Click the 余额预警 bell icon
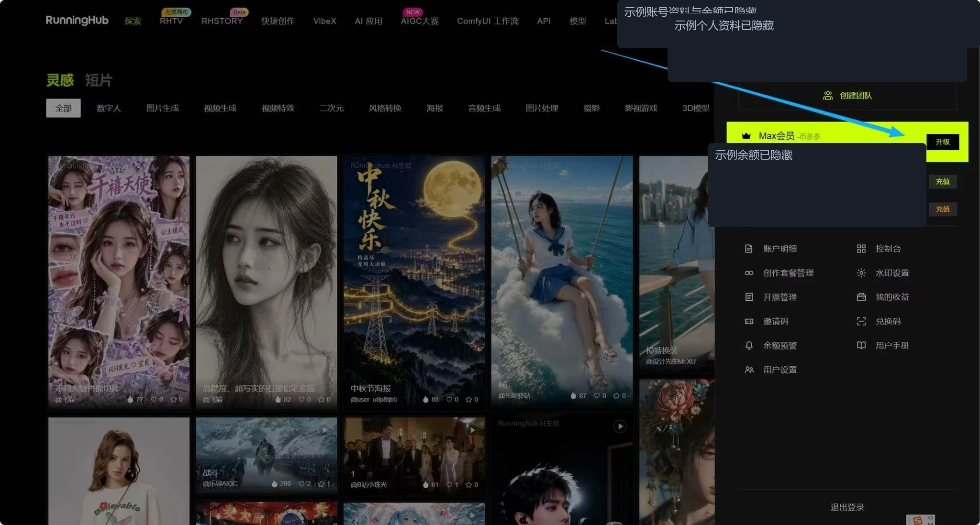The width and height of the screenshot is (980, 525). [x=749, y=346]
